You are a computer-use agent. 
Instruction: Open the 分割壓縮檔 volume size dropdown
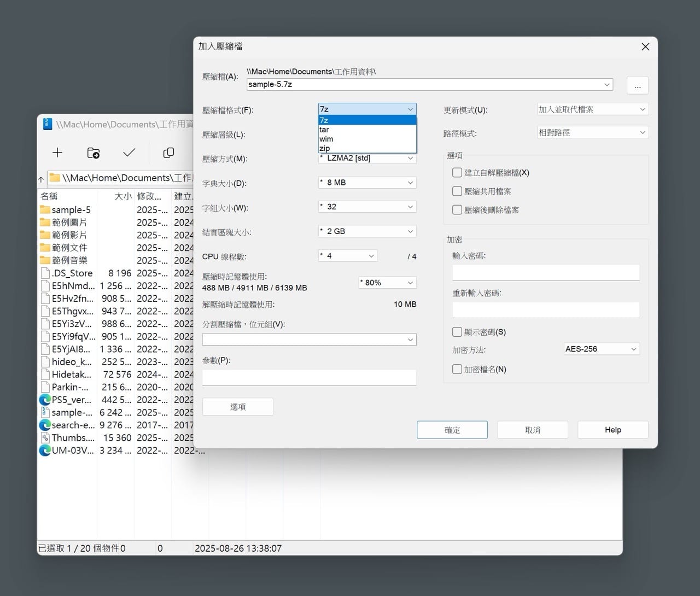(x=309, y=340)
